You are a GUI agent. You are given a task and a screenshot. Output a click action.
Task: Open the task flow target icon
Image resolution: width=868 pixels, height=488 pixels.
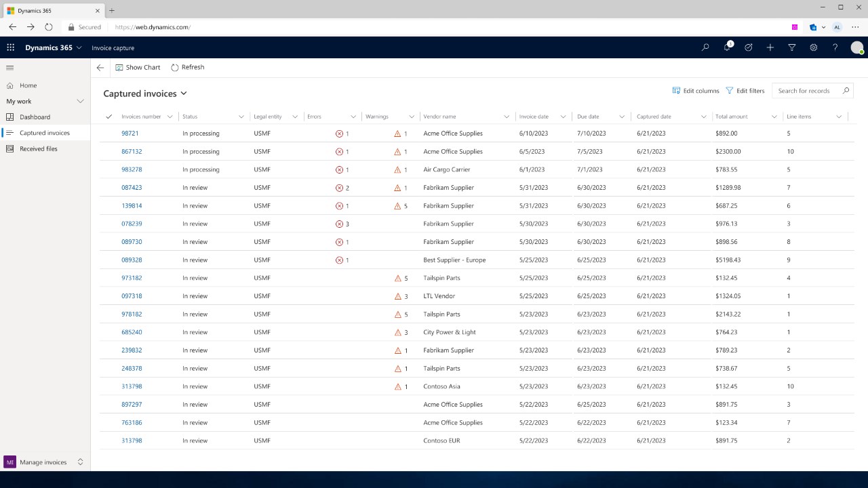749,47
